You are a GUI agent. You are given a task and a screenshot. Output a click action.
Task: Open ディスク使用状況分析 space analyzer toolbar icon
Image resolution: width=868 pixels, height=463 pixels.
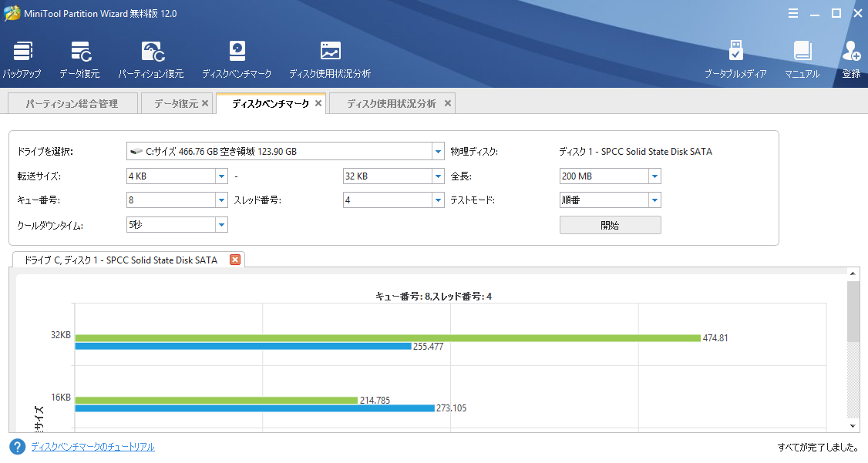coord(330,59)
